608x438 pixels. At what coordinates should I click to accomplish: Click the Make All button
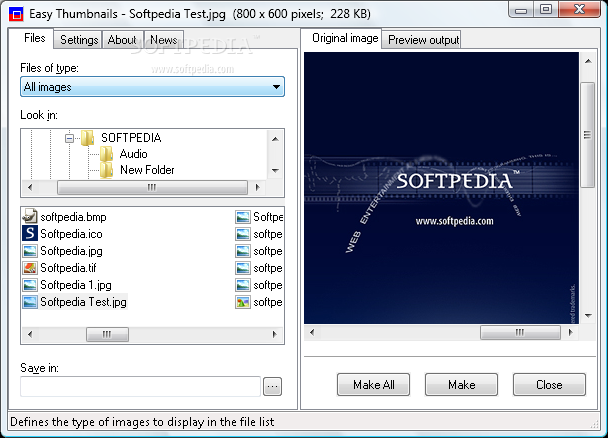(x=373, y=385)
